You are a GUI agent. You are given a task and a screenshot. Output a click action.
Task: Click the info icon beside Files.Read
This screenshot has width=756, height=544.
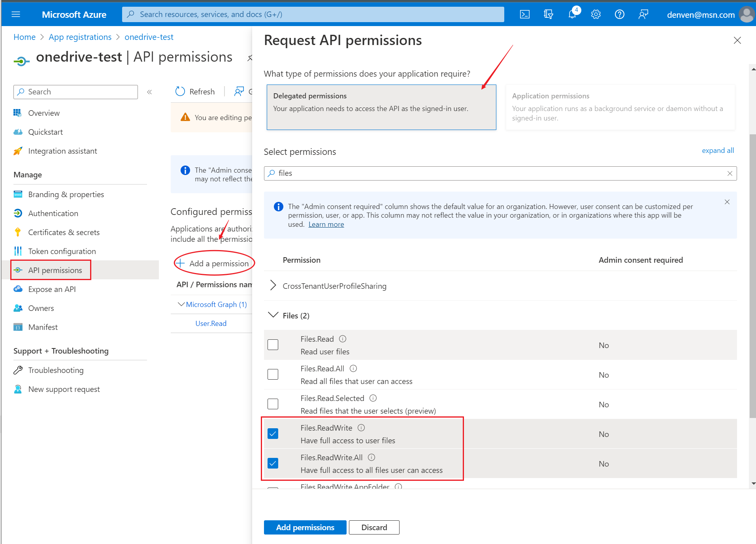pos(343,339)
